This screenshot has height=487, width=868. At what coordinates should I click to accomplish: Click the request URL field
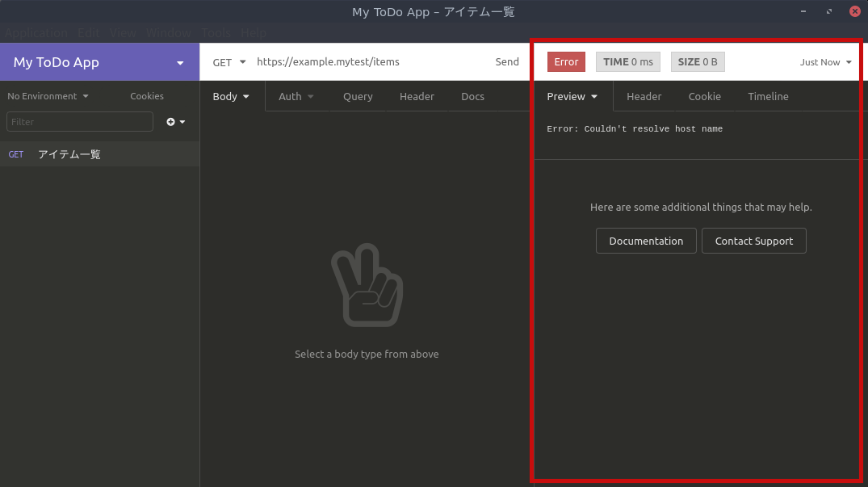click(x=363, y=62)
